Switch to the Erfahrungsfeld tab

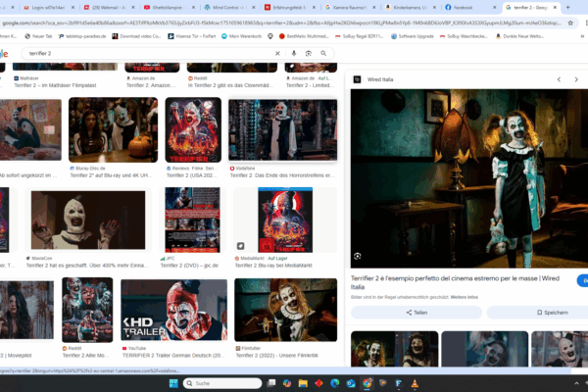click(x=289, y=7)
